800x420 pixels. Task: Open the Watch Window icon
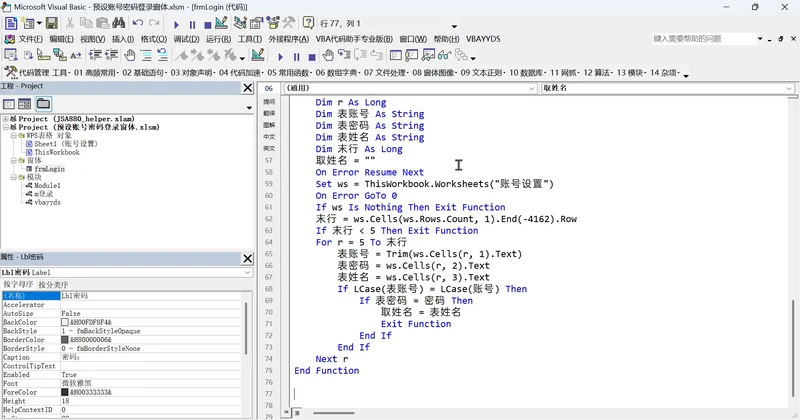tap(429, 55)
